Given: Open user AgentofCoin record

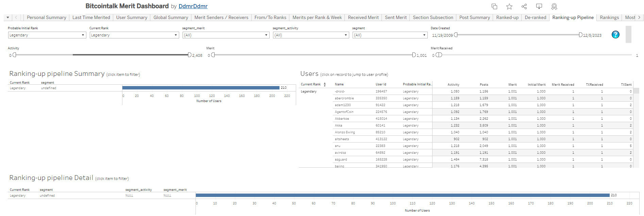Looking at the screenshot, I should 483,112.
